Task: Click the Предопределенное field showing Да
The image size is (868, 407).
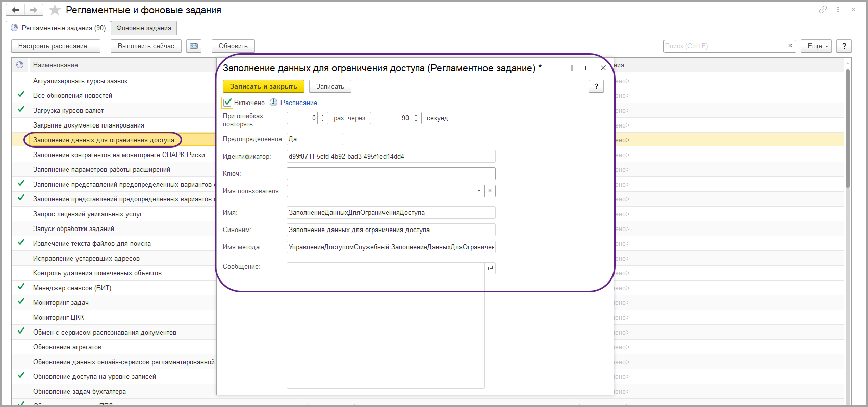Action: click(315, 139)
